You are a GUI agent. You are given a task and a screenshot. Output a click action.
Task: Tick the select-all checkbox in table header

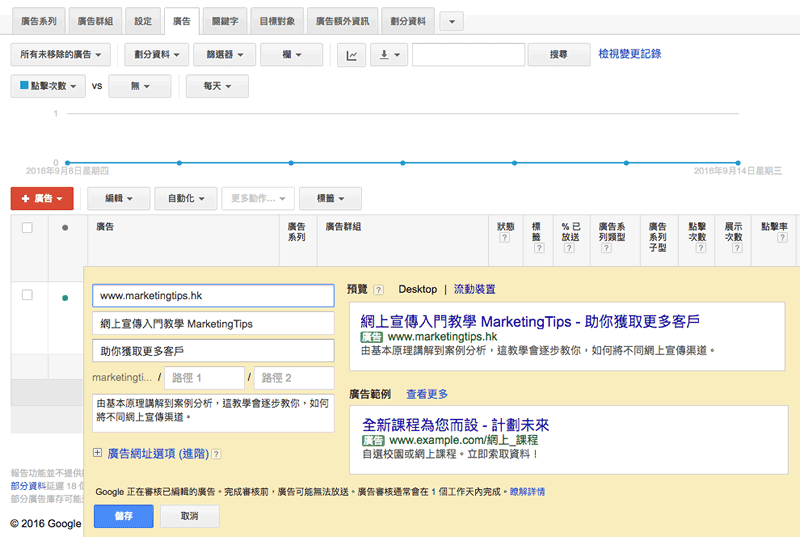click(x=28, y=227)
